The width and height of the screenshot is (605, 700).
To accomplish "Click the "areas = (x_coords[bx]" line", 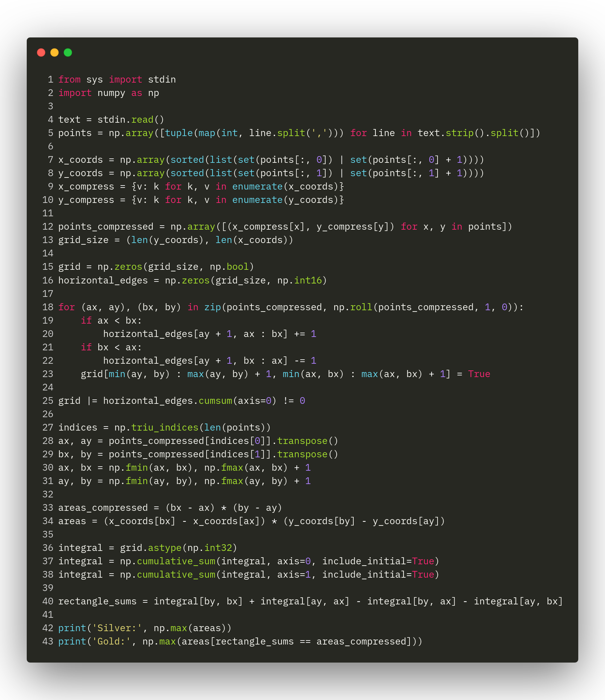I will 251,521.
